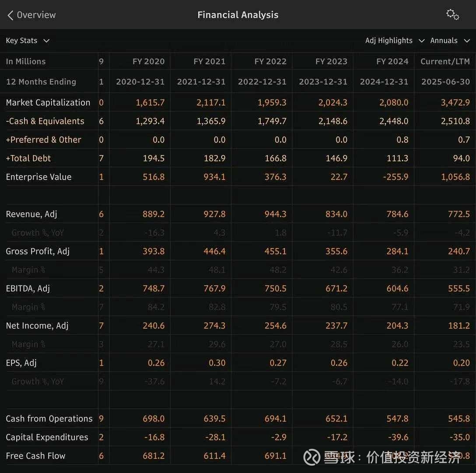The width and height of the screenshot is (476, 473).
Task: Select the EBITDA, Adj row label
Action: [x=28, y=288]
